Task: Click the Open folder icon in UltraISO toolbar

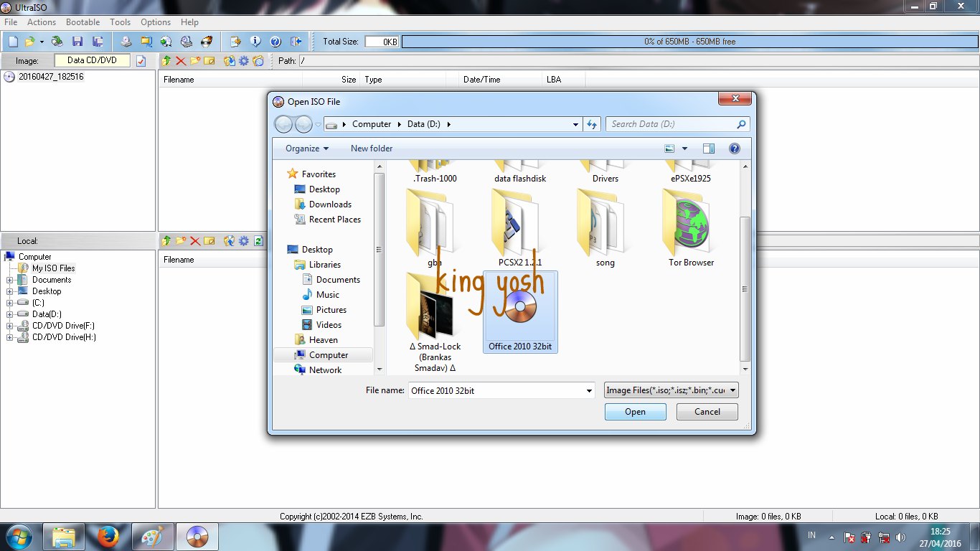Action: click(29, 42)
